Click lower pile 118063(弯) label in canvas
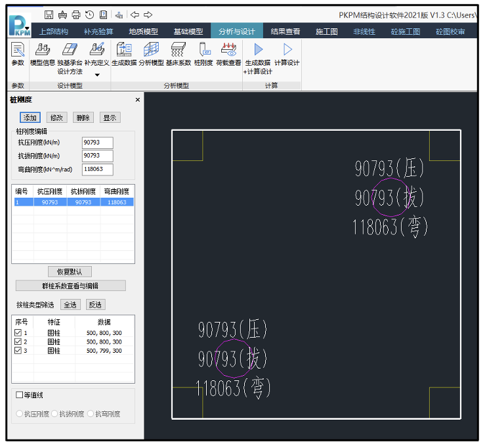 click(233, 388)
